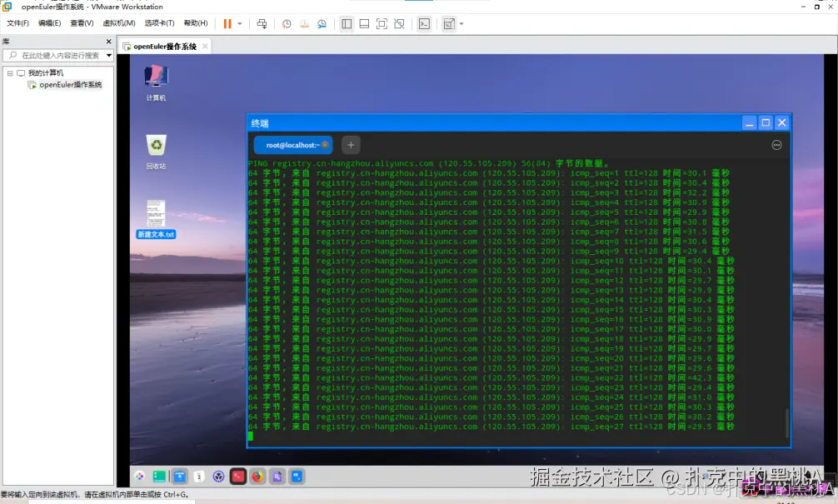Close the openEuler操作系统 VM tab
Image resolution: width=838 pixels, height=504 pixels.
[205, 47]
